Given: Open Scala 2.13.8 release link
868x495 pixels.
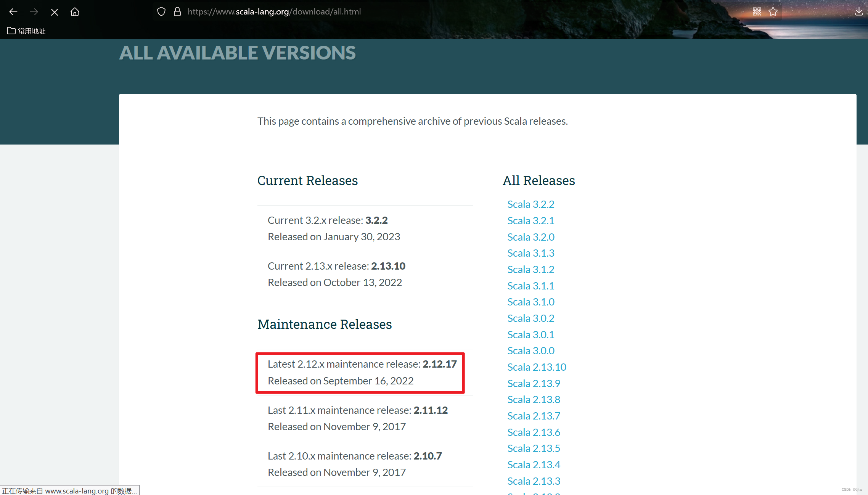Looking at the screenshot, I should click(x=534, y=400).
